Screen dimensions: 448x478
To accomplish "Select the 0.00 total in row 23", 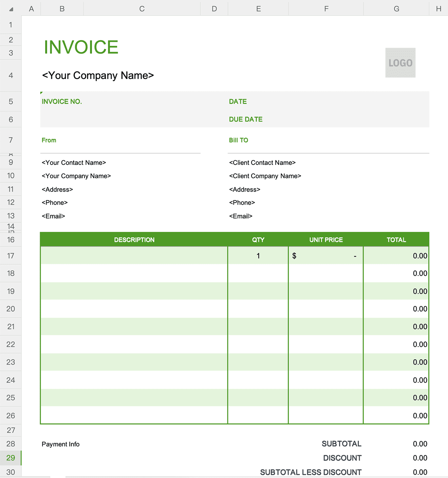I will click(x=396, y=362).
